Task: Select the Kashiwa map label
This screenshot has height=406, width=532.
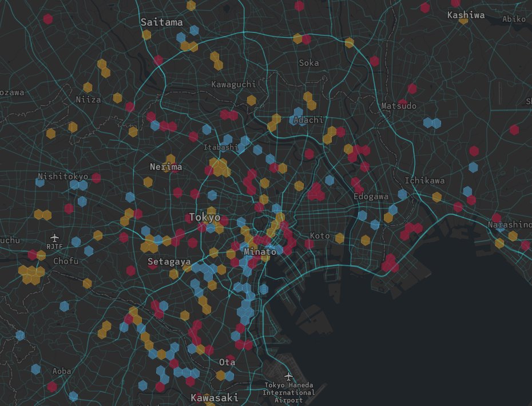Action: [x=466, y=15]
